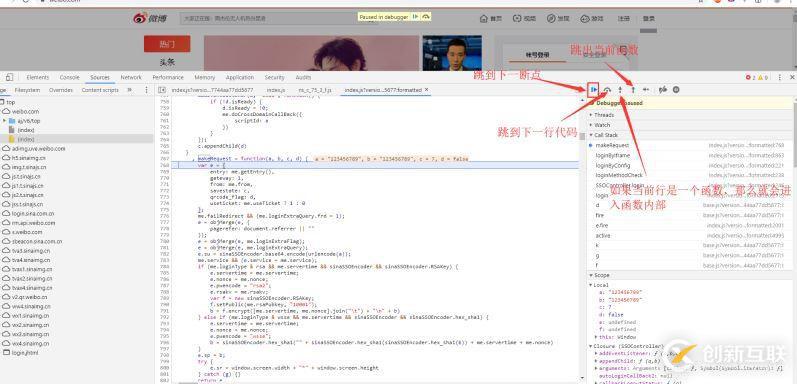Viewport: 797px width, 384px height.
Task: Click the Step icon after step-out
Action: point(646,90)
